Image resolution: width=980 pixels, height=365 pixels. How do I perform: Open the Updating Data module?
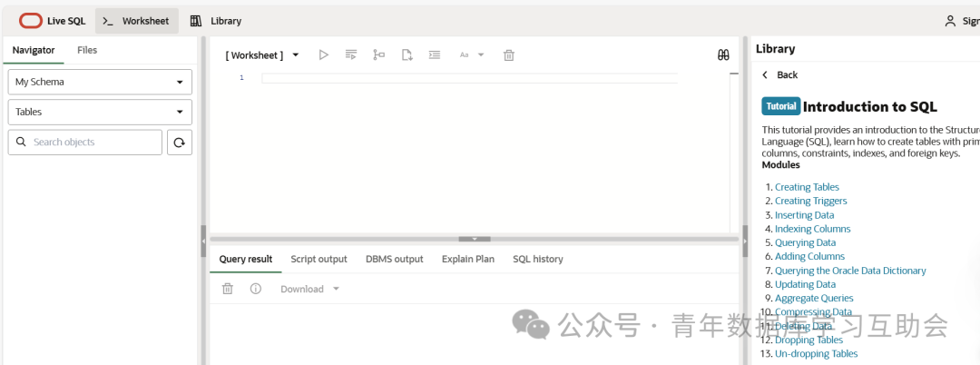(805, 284)
